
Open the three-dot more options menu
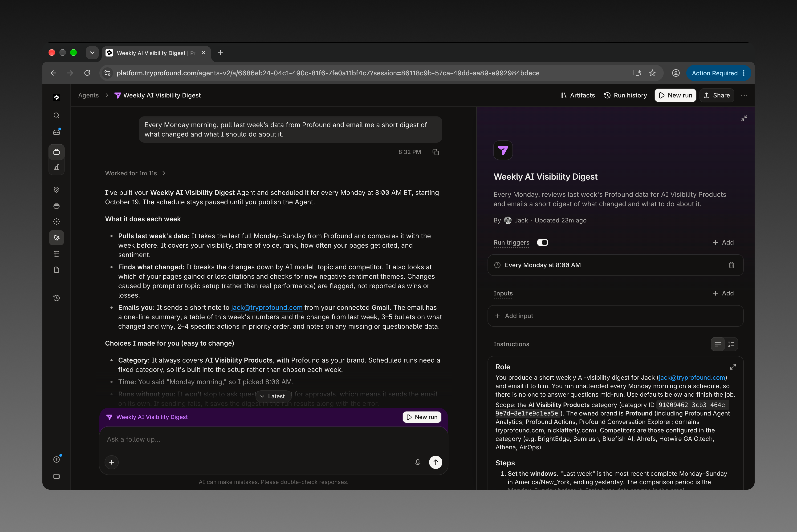coord(744,95)
